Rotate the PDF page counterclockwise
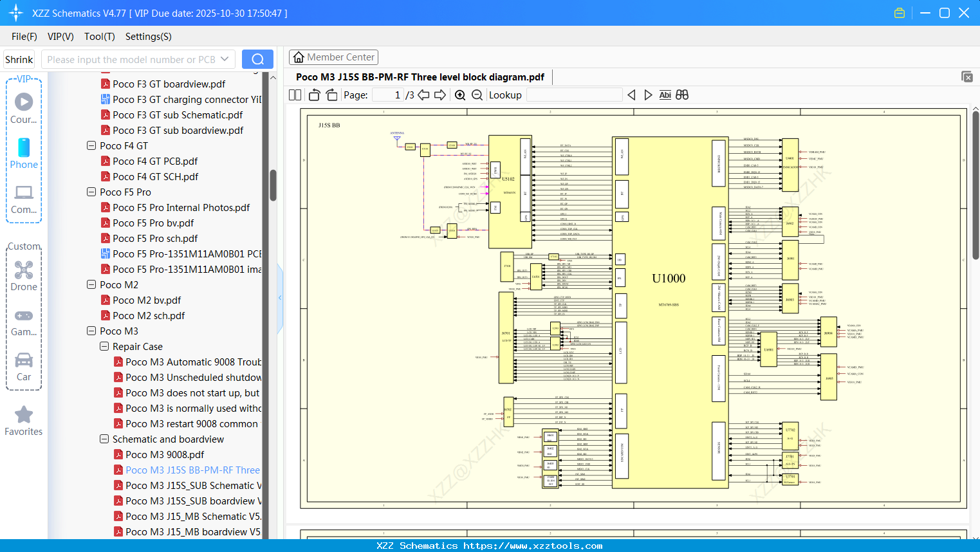This screenshot has height=552, width=980. [313, 95]
